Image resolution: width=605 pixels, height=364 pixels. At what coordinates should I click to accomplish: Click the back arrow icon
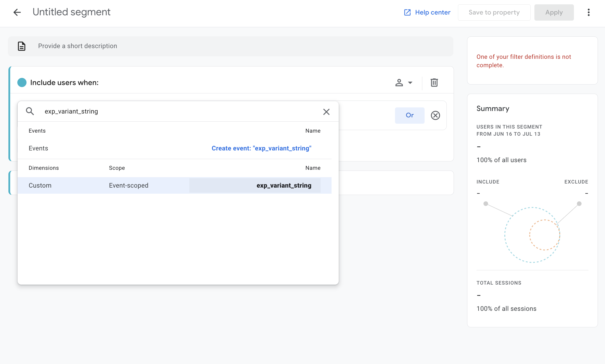pyautogui.click(x=17, y=12)
